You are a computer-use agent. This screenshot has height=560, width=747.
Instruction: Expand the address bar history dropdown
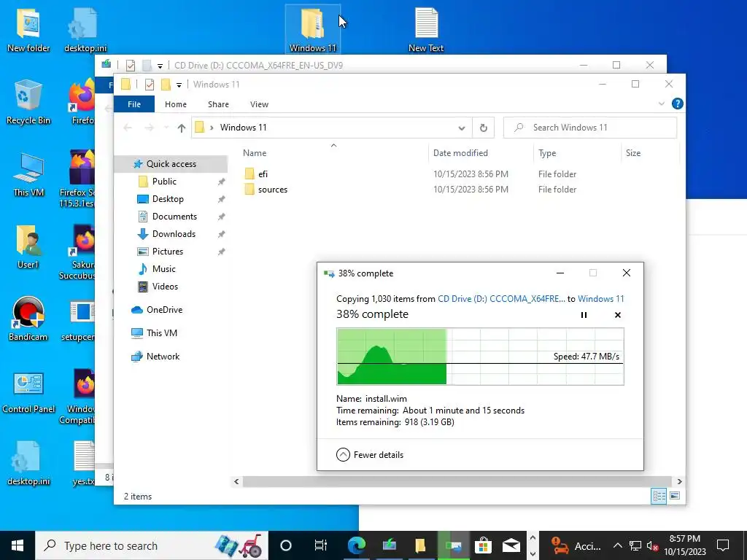[x=462, y=128]
